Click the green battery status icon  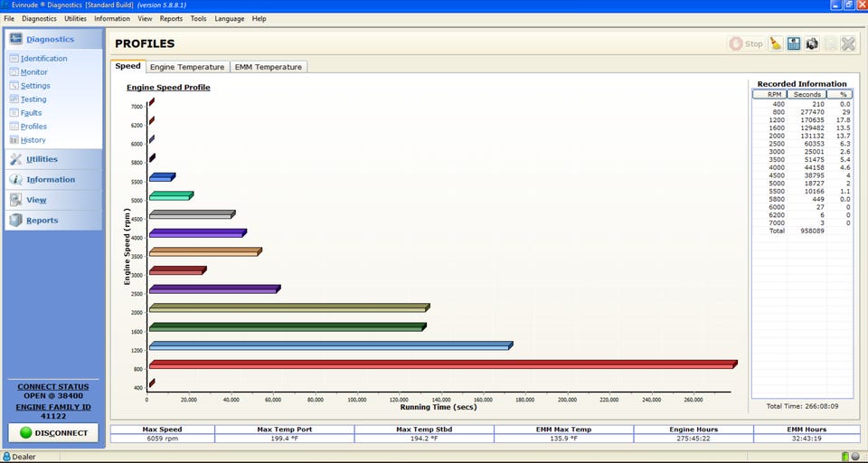844,457
